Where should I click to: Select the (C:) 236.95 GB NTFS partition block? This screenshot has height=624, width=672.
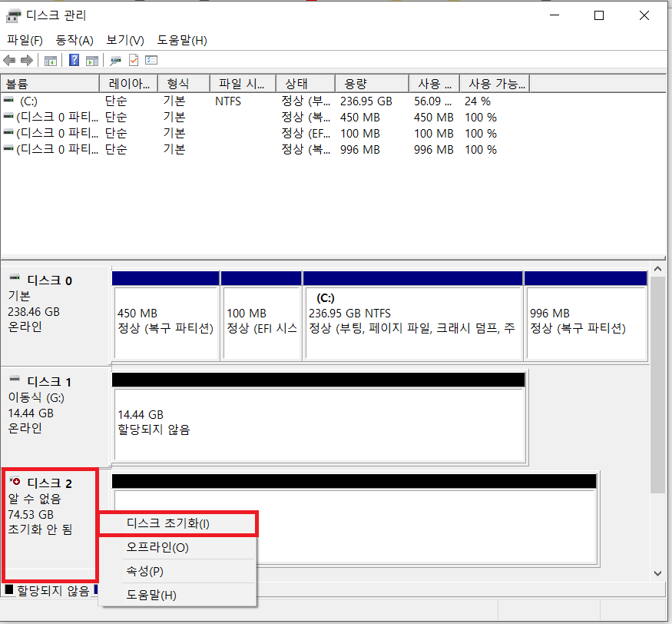tap(412, 316)
